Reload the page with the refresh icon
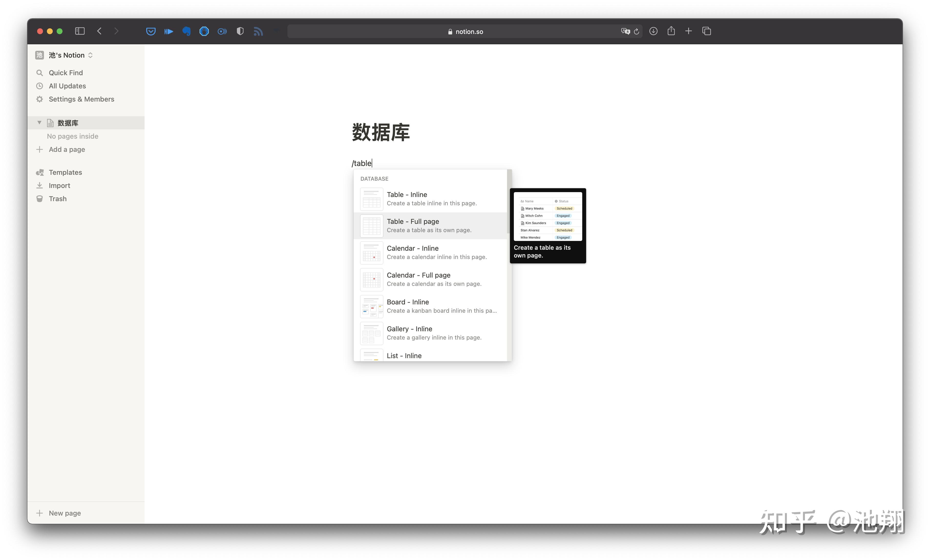Screen dimensions: 930x560 click(636, 31)
